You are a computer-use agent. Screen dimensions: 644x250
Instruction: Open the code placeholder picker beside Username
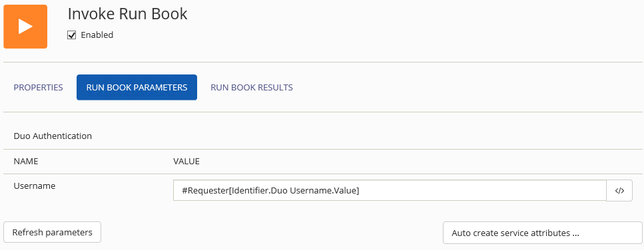619,191
